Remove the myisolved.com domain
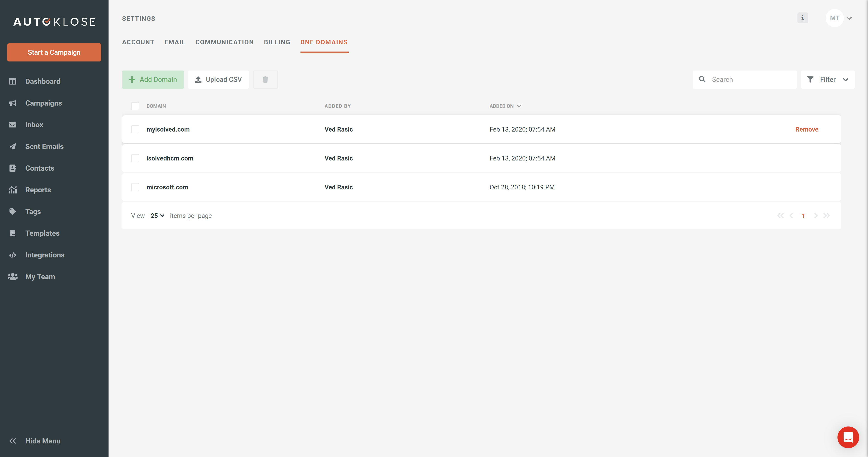 [807, 129]
